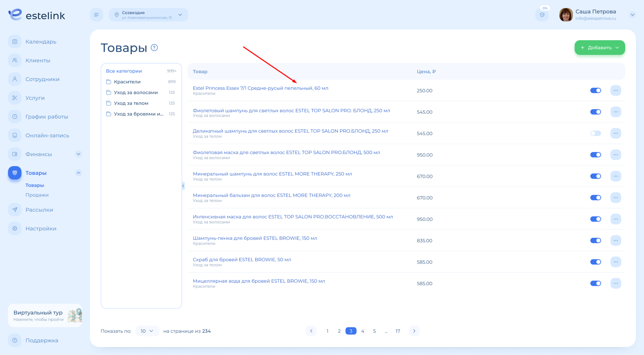Collapse the categories panel with the side arrow
This screenshot has width=644, height=355.
pyautogui.click(x=183, y=186)
